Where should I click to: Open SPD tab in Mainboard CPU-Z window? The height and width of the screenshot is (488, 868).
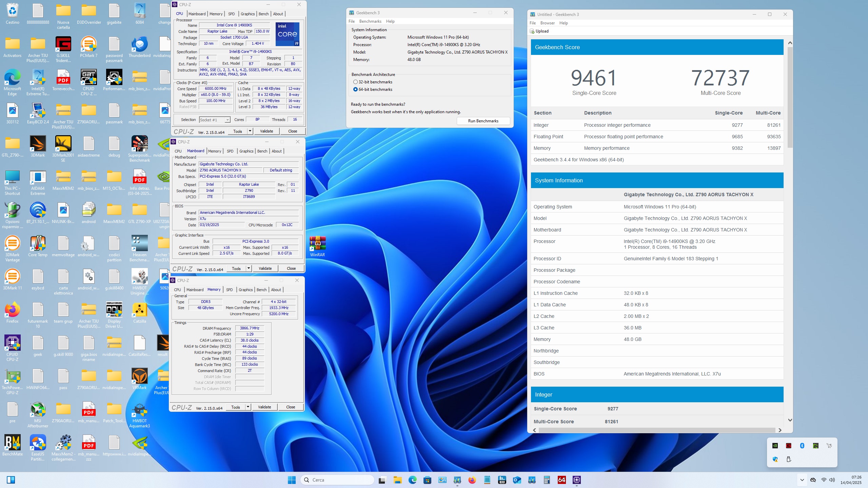pos(230,151)
